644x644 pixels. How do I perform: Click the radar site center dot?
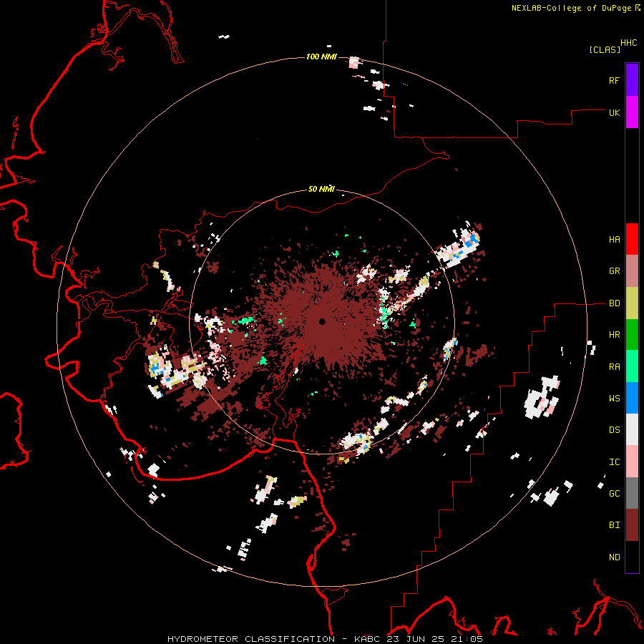coord(322,321)
